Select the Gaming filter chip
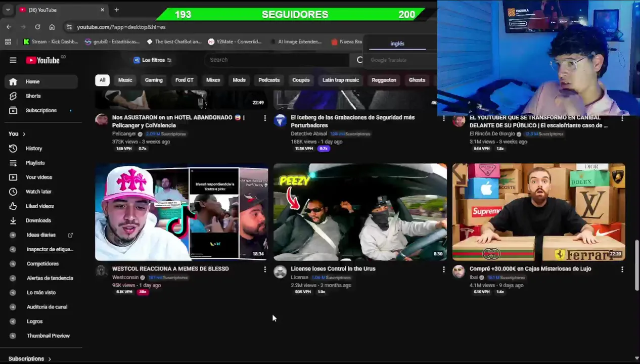 pos(154,80)
